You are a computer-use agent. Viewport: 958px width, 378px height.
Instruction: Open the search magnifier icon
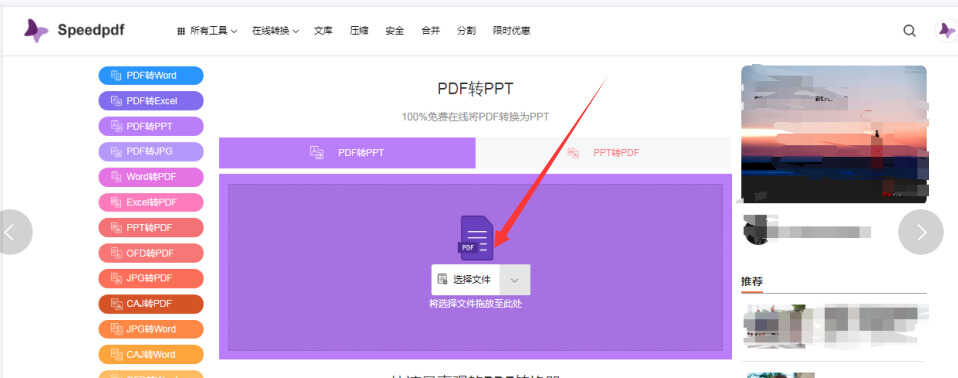tap(909, 31)
